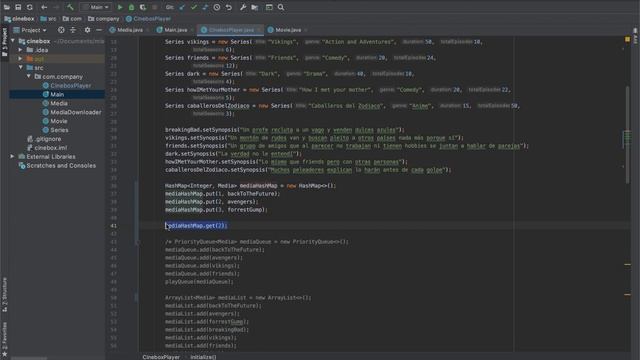Image resolution: width=640 pixels, height=360 pixels.
Task: Expand the .idea folder arrow
Action: click(x=20, y=50)
